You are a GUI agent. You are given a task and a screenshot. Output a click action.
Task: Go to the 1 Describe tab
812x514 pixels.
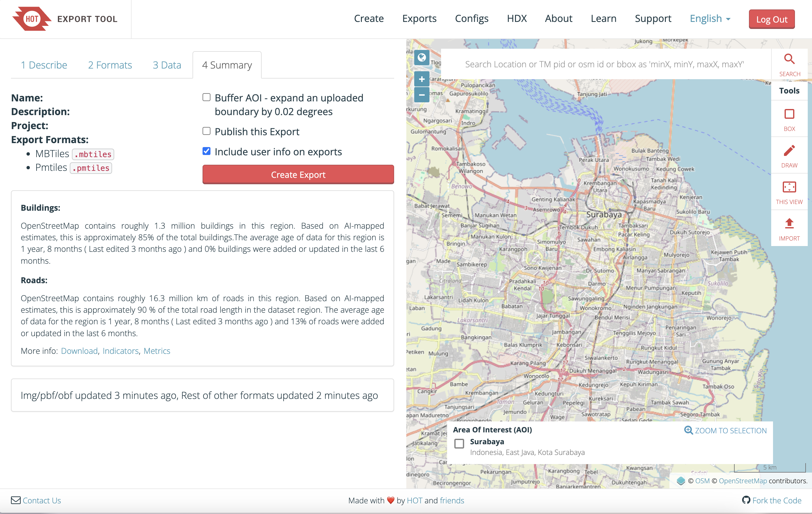pyautogui.click(x=44, y=65)
